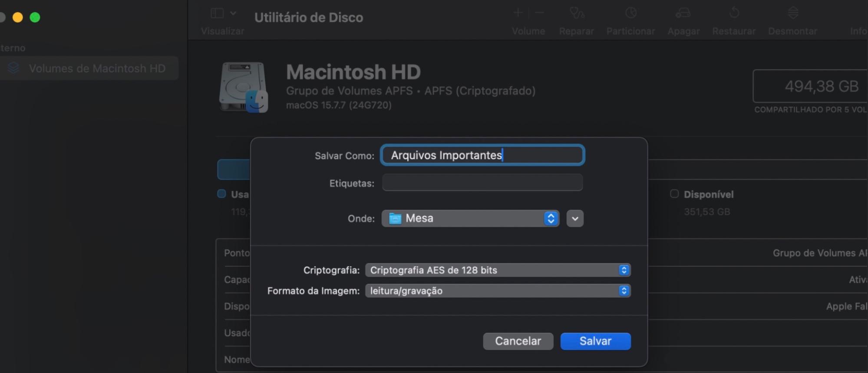
Task: Open the Formato da Imagem dropdown
Action: [498, 291]
